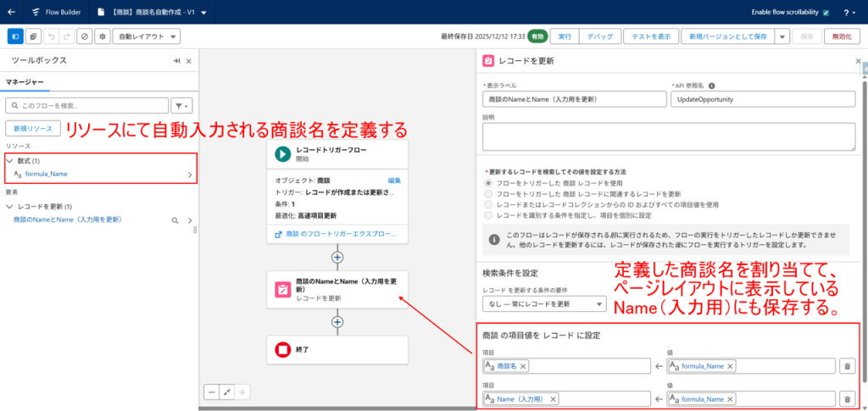Click the 新規リソース button
Viewport: 868px width, 411px height.
point(33,128)
